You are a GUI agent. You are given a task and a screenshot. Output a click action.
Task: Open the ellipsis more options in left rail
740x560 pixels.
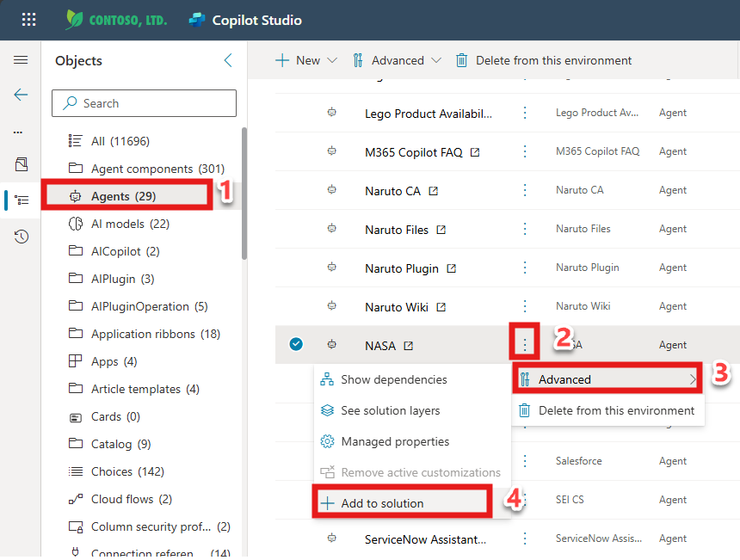point(18,132)
